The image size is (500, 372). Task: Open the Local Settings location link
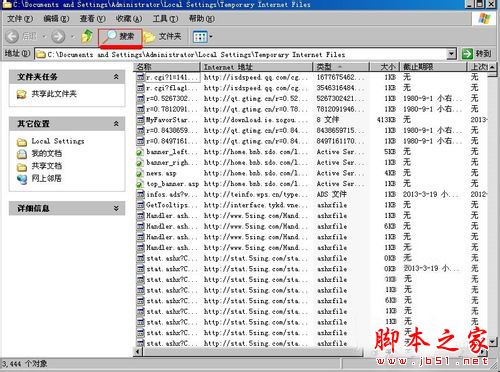tap(58, 141)
